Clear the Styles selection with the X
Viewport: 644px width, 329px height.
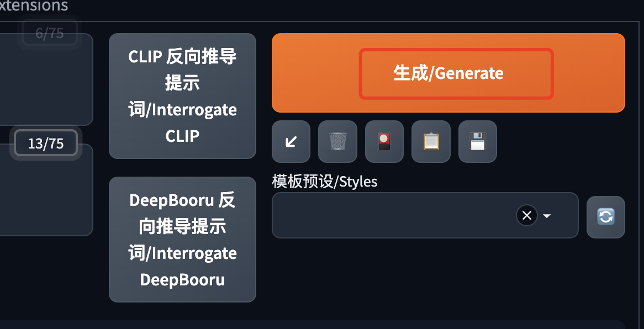point(526,215)
